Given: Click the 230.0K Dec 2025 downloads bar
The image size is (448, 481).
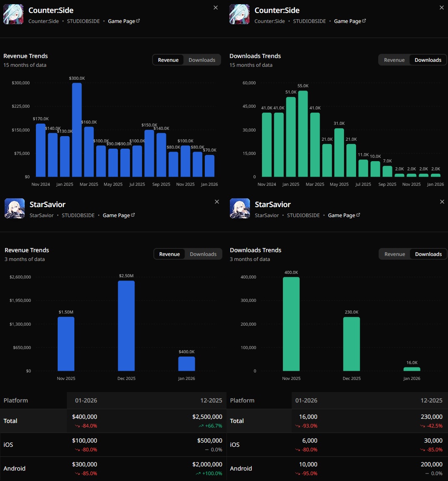Looking at the screenshot, I should point(351,344).
